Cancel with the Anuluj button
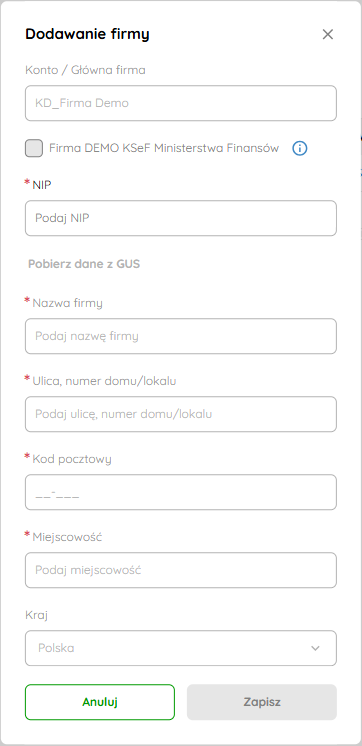Screen dimensions: 362x746 [x=100, y=702]
